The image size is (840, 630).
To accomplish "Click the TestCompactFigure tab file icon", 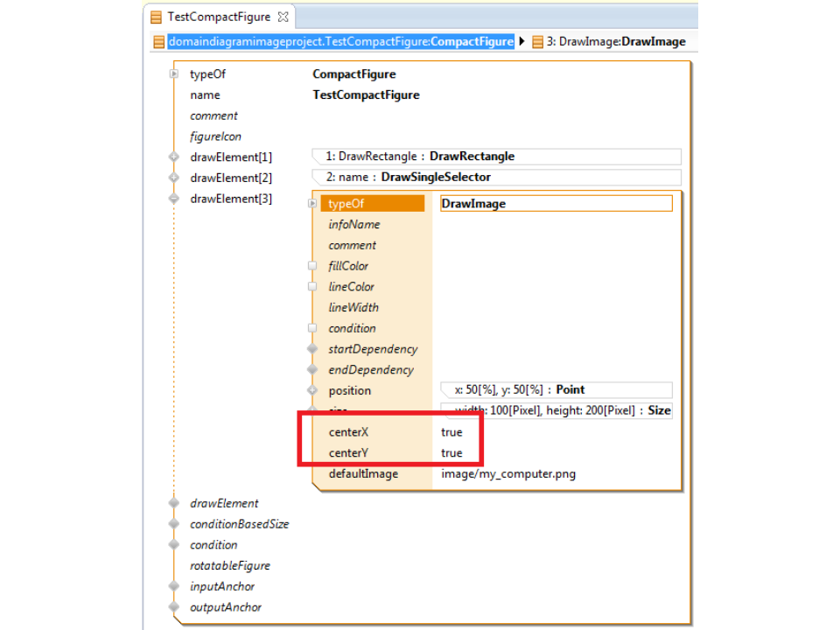I will pyautogui.click(x=156, y=17).
